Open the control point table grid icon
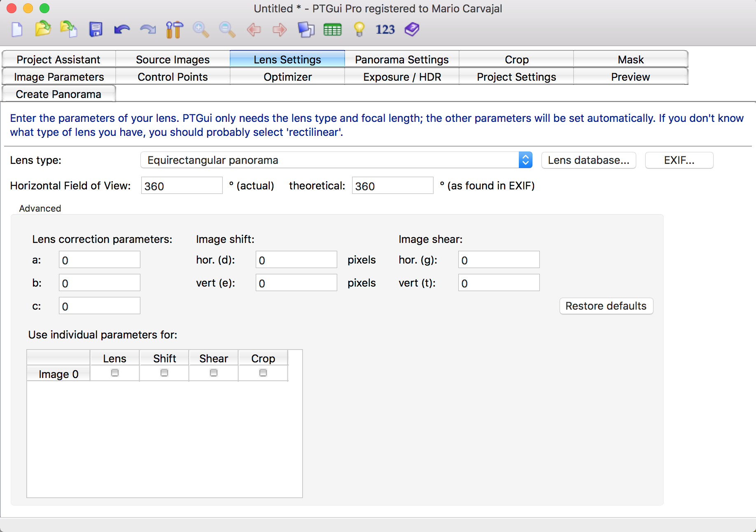 333,30
